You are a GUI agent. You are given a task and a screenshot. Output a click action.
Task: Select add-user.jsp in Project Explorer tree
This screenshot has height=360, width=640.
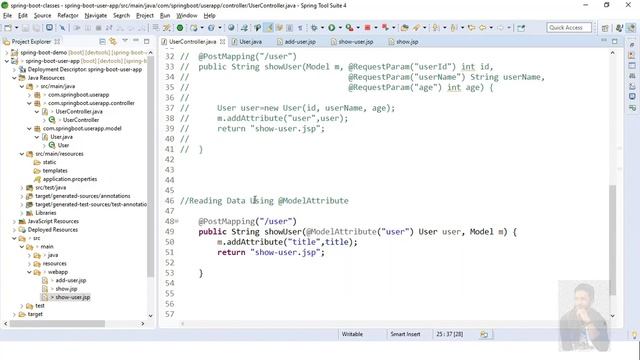coord(71,280)
